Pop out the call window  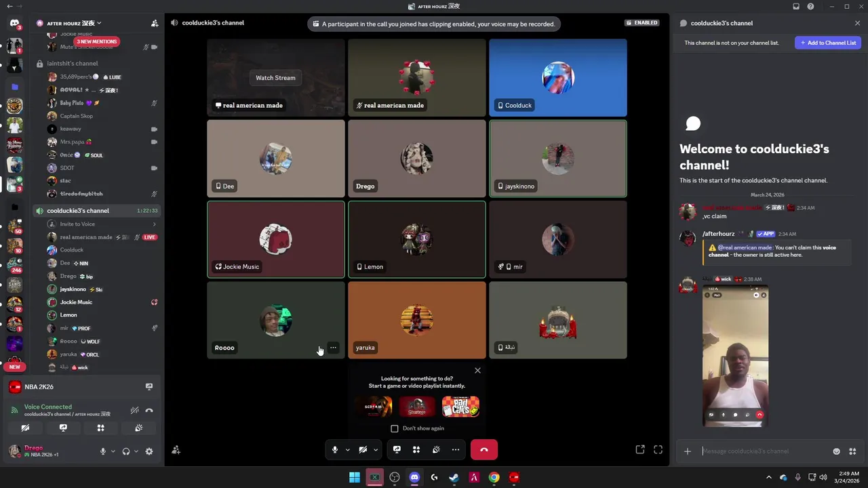pos(640,449)
